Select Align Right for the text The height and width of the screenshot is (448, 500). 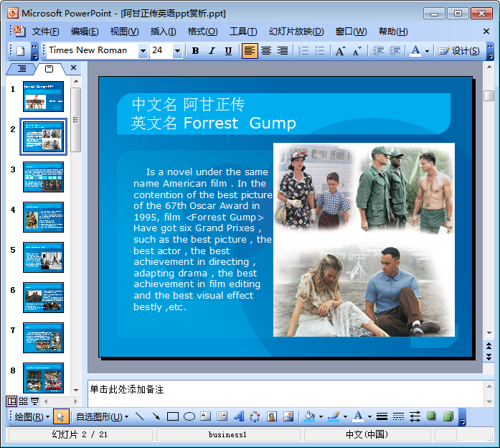coord(283,51)
